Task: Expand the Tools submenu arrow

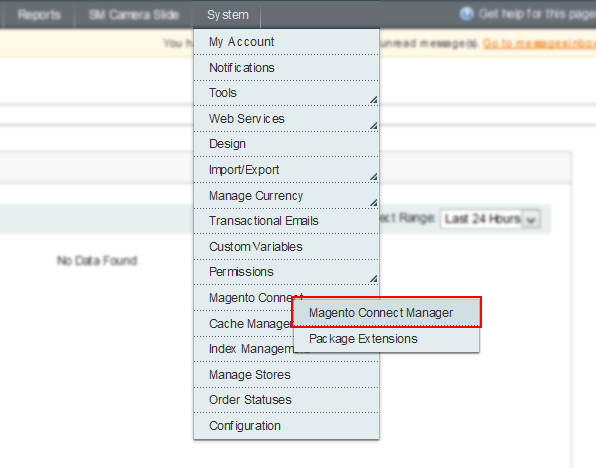Action: pyautogui.click(x=374, y=100)
